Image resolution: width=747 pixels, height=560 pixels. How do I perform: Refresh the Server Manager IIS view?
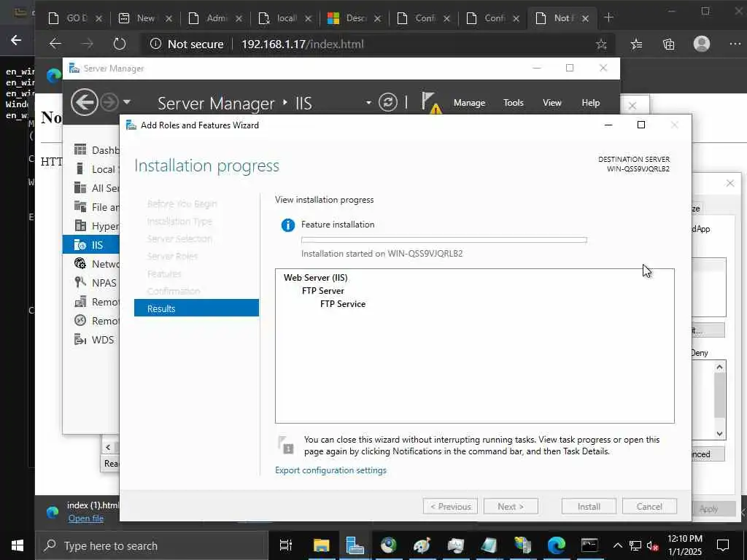coord(388,102)
